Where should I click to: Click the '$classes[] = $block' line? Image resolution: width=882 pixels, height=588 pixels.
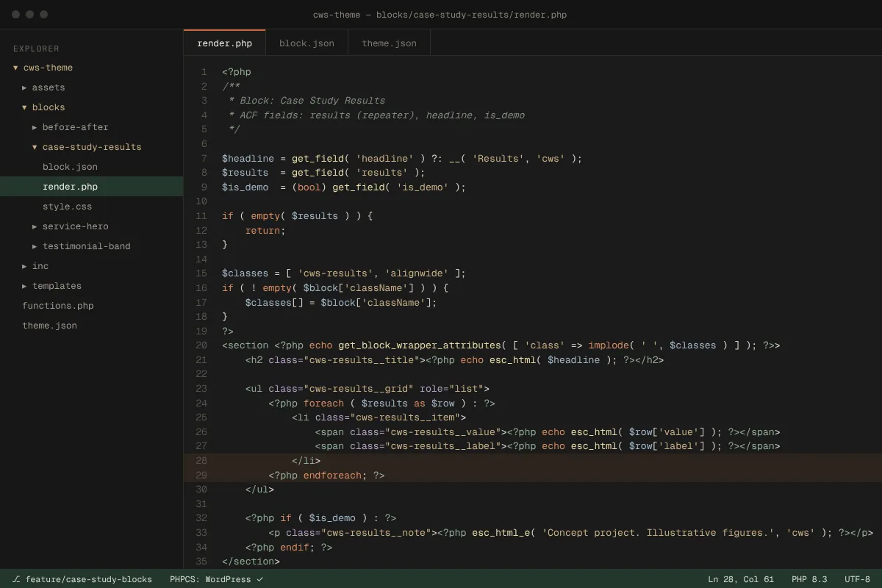341,302
